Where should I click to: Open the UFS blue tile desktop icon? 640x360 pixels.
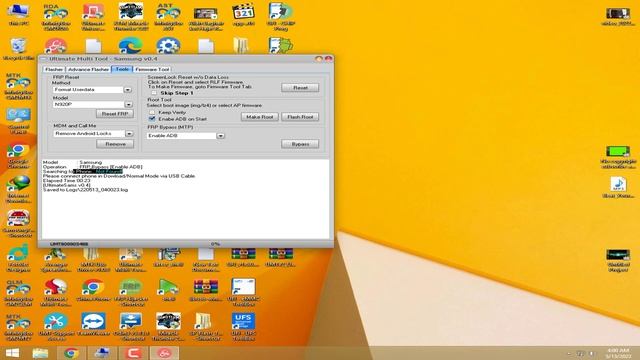243,327
